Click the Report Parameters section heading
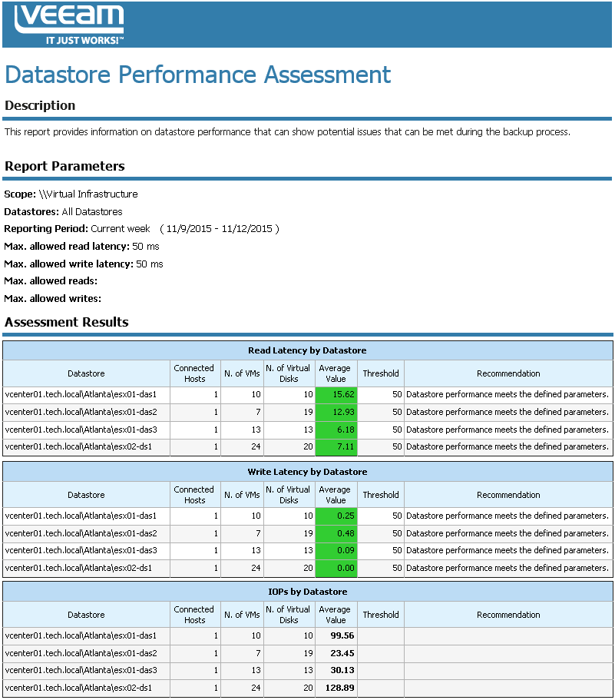Viewport: 615px width, 700px height. click(x=64, y=166)
